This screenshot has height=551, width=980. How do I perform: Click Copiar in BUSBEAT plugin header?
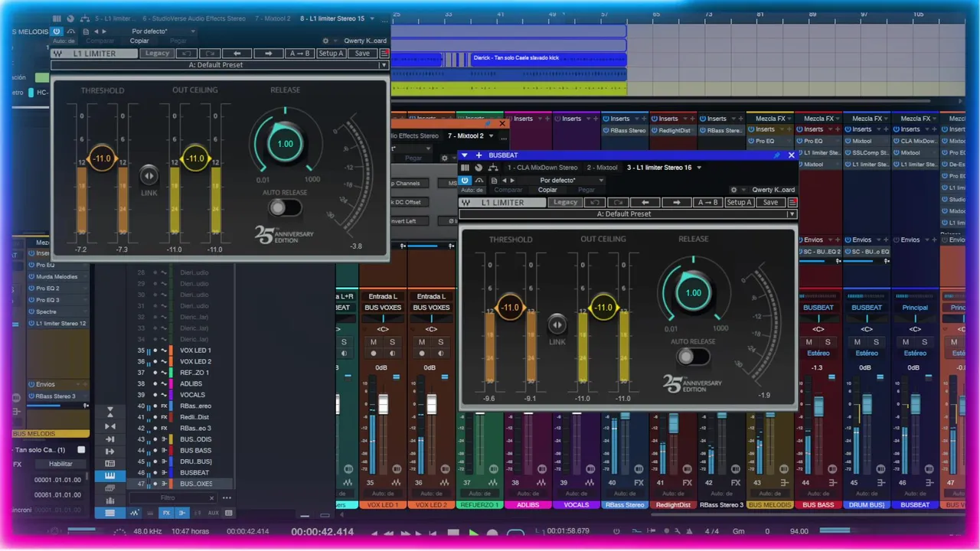(x=547, y=190)
